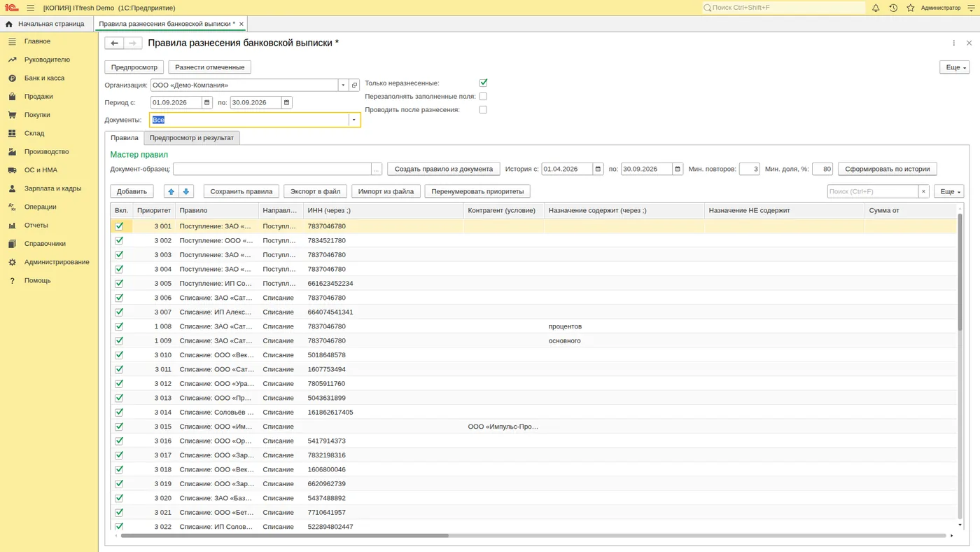Move selected rule down with arrow icon
This screenshot has width=980, height=552.
(186, 191)
